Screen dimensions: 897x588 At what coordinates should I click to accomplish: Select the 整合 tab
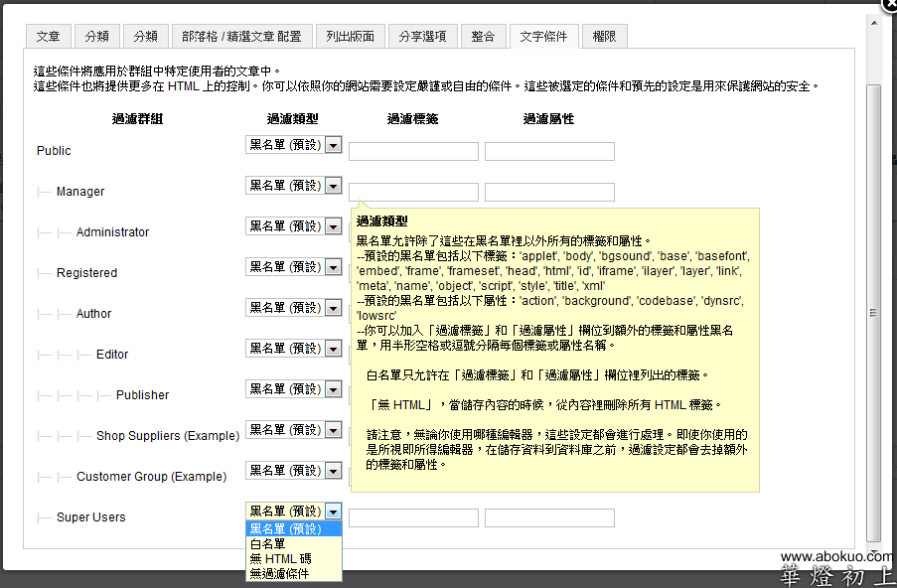pyautogui.click(x=483, y=37)
